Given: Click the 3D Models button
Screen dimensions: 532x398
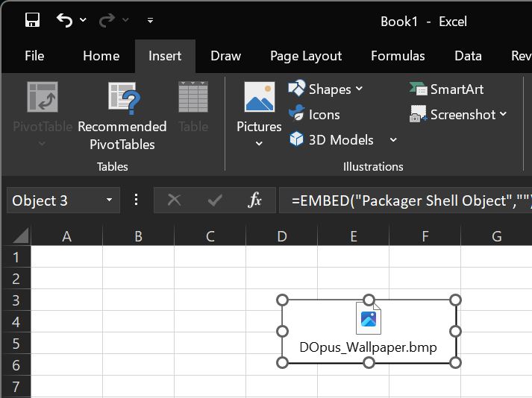Looking at the screenshot, I should [x=331, y=139].
